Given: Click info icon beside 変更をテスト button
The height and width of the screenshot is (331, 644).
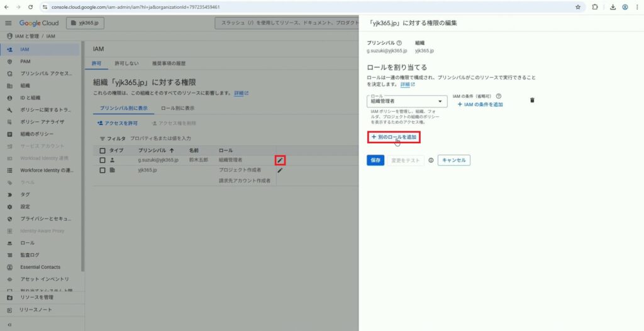Looking at the screenshot, I should pos(431,160).
